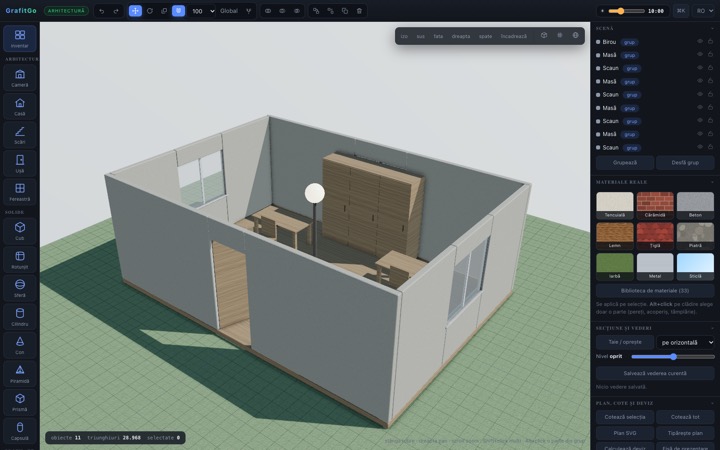Click the Plan SVG button

click(x=625, y=433)
